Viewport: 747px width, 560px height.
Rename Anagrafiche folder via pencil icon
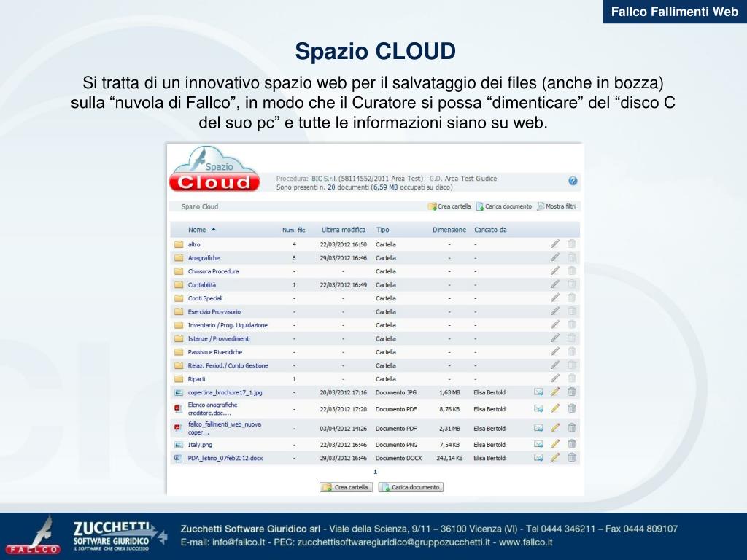[555, 257]
